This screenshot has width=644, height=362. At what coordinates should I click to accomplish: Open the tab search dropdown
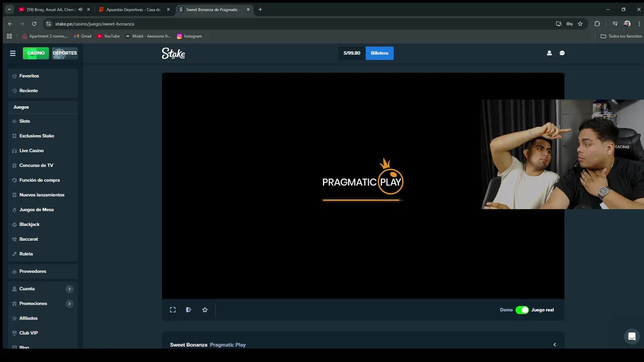click(9, 9)
